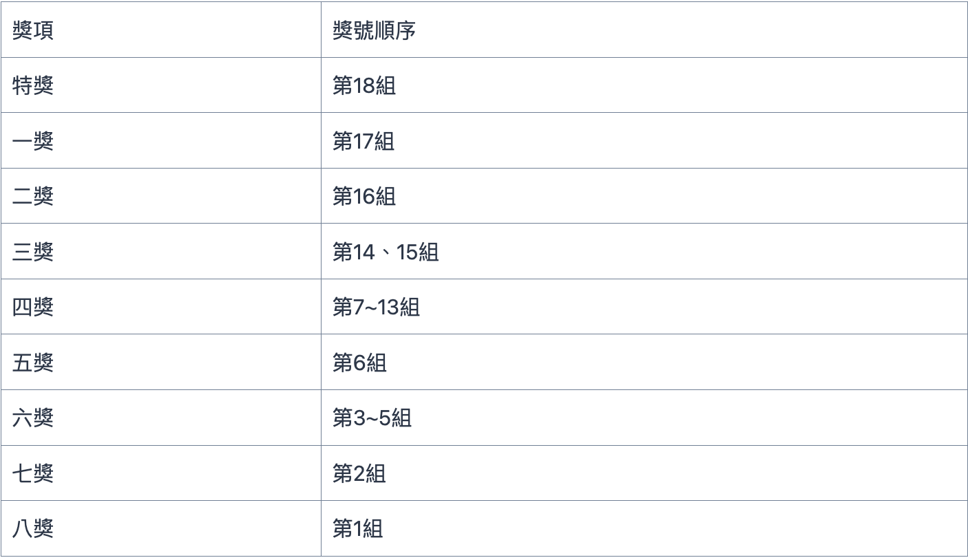
Task: Select the 第7~13組 cell
Action: pyautogui.click(x=644, y=307)
